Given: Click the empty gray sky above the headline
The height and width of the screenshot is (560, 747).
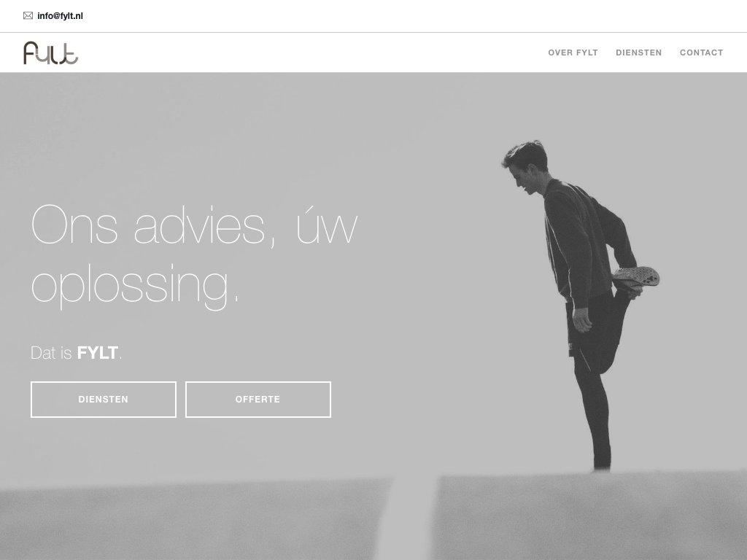Looking at the screenshot, I should point(190,138).
